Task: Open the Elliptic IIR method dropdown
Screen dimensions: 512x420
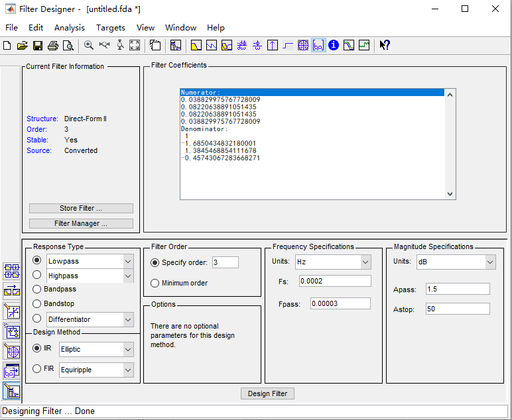Action: tap(128, 350)
